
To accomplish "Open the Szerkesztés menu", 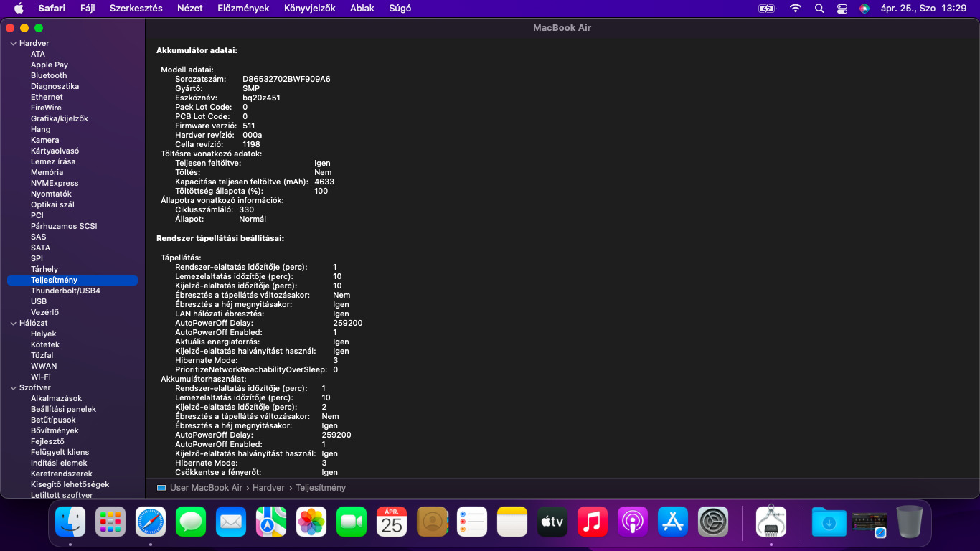I will 136,9.
